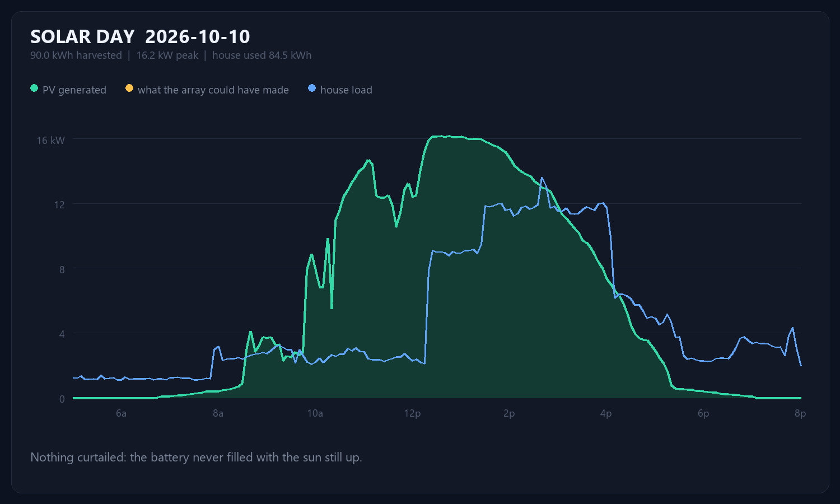Click the 16 kW y-axis label
This screenshot has width=840, height=504.
(51, 141)
